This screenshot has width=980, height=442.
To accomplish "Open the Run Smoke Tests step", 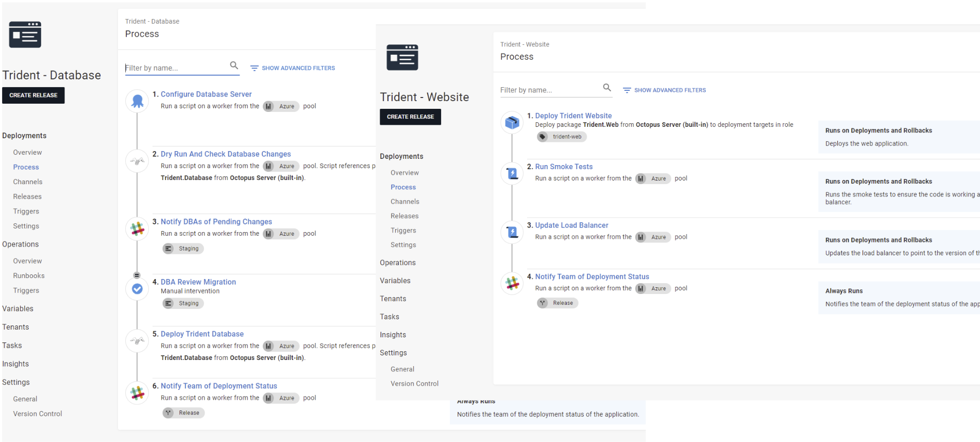I will click(x=564, y=167).
